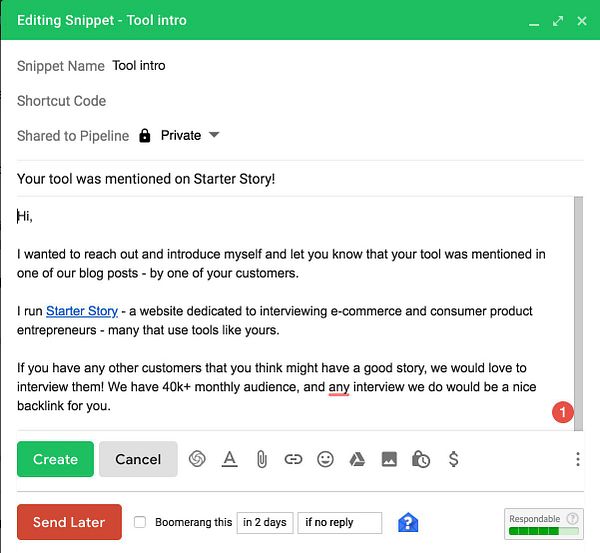Open the three-dot more options menu

578,459
